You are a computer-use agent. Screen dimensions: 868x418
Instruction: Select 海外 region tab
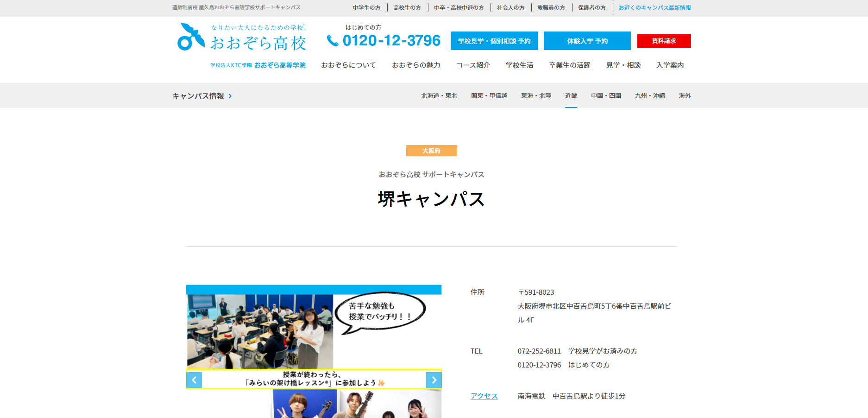coord(685,96)
